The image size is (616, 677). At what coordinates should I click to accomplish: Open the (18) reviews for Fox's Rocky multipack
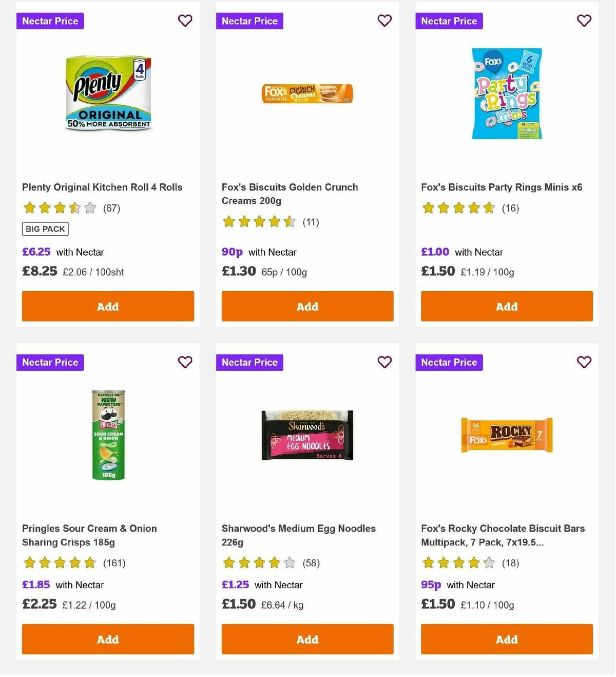pos(511,563)
